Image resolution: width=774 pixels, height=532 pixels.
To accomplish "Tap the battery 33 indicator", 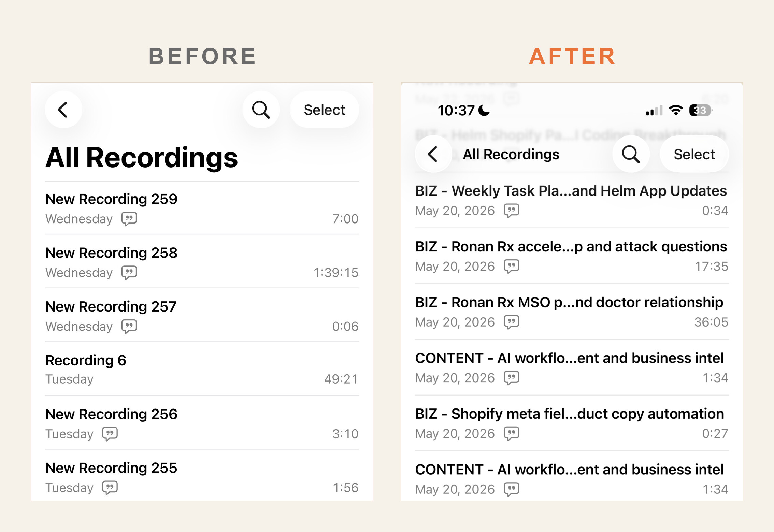I will coord(701,110).
